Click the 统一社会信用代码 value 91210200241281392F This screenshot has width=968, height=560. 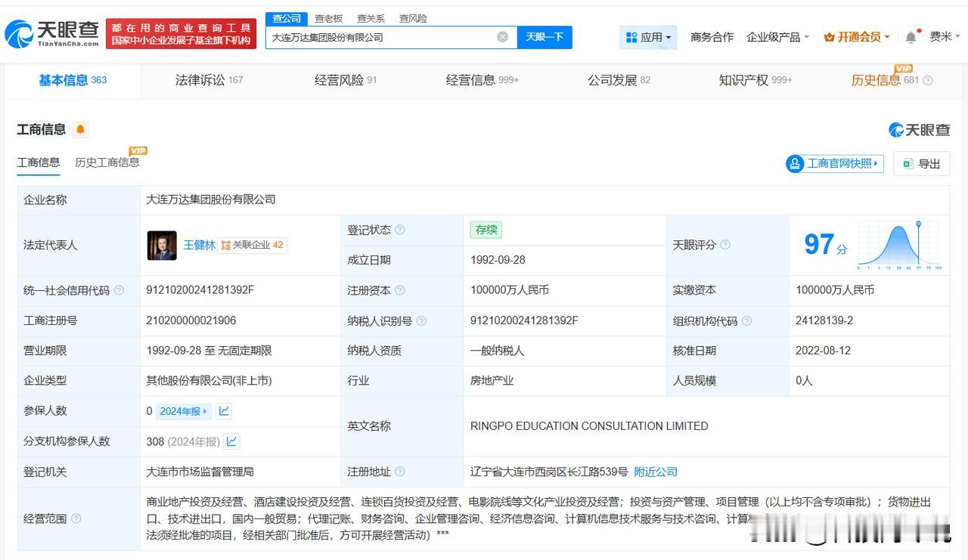pos(200,290)
